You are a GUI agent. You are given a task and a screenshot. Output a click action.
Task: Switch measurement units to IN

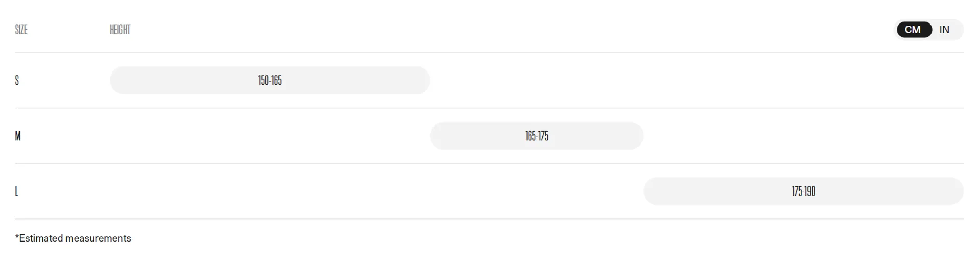coord(944,30)
